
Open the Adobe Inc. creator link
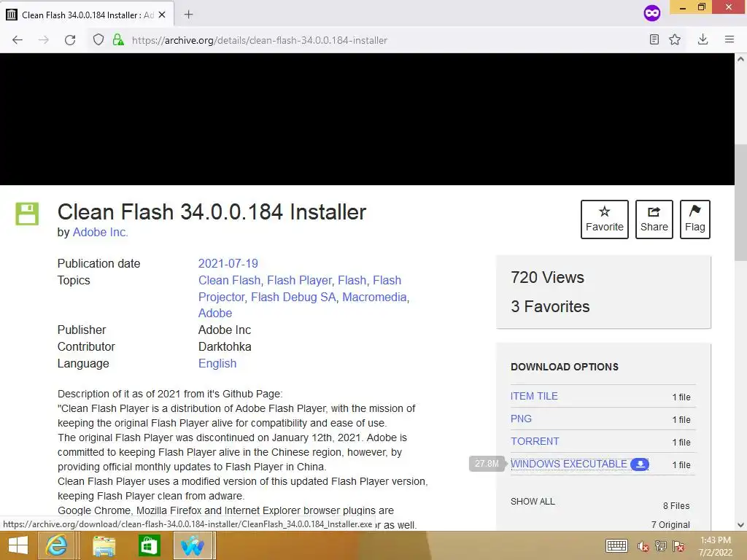point(100,232)
